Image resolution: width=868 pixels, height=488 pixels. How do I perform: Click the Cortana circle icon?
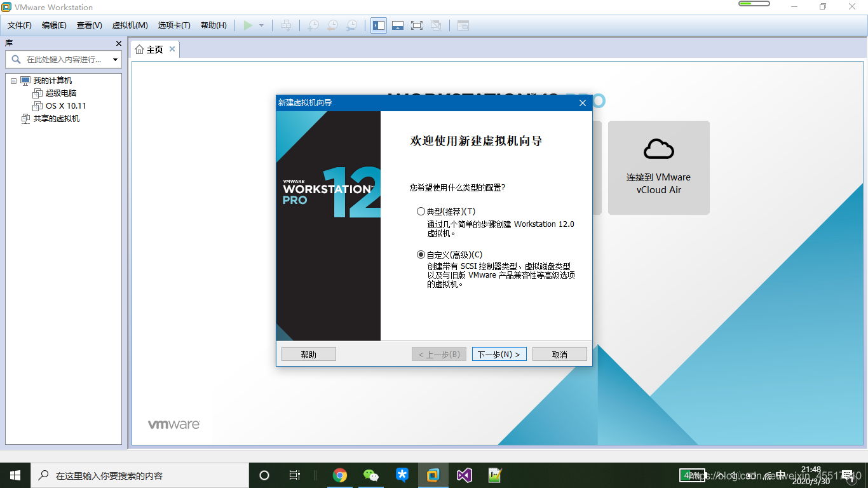pyautogui.click(x=264, y=475)
